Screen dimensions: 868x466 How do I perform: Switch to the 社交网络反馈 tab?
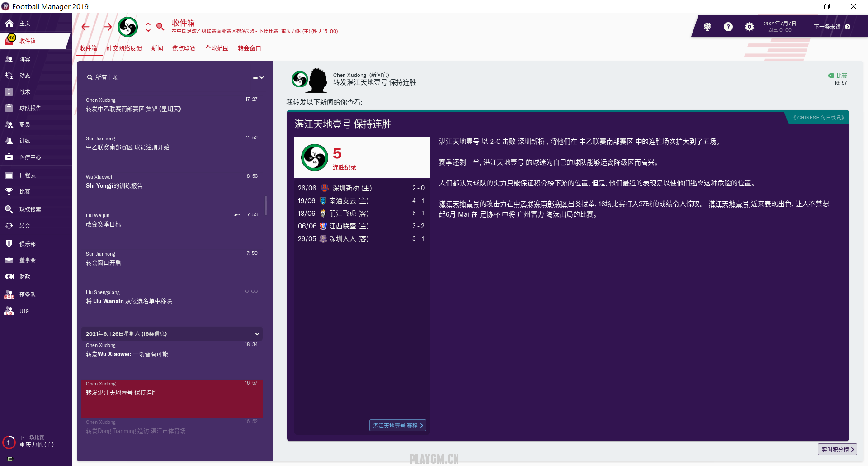coord(124,48)
